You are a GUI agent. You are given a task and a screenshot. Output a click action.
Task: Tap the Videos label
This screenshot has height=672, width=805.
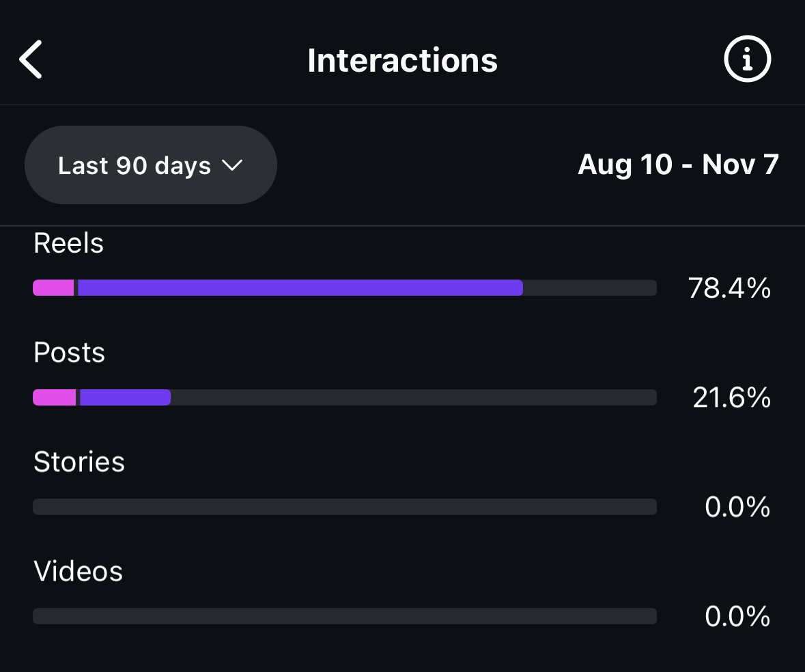tap(78, 572)
